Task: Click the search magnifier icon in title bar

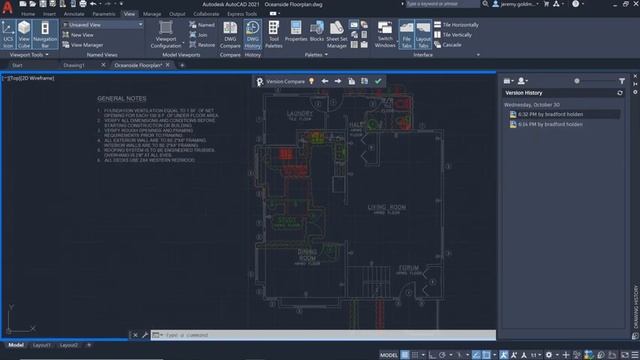Action: point(485,4)
